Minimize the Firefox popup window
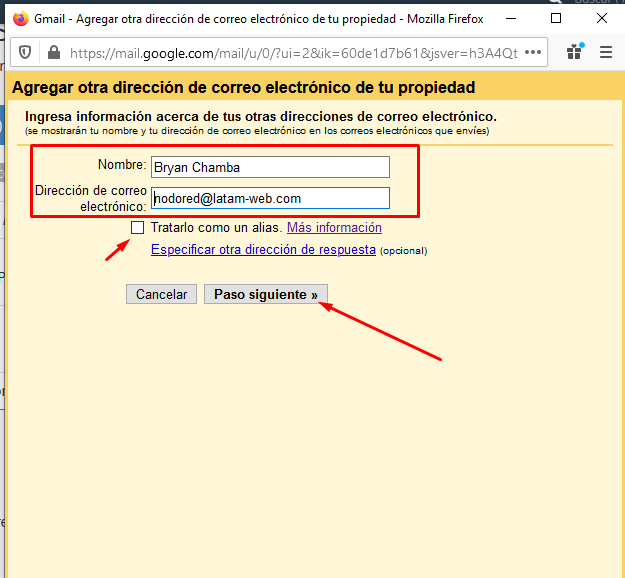 (510, 18)
